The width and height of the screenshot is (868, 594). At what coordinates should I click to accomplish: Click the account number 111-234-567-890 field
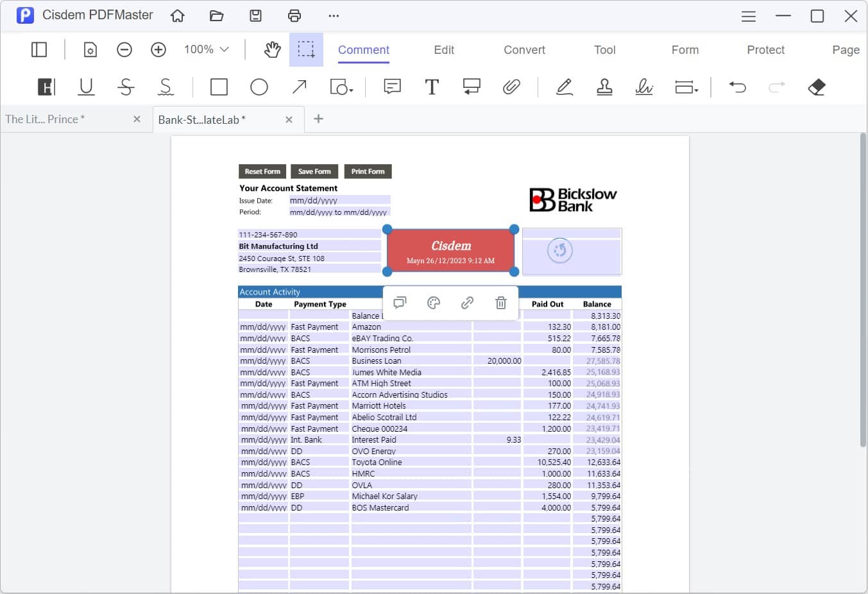[309, 235]
